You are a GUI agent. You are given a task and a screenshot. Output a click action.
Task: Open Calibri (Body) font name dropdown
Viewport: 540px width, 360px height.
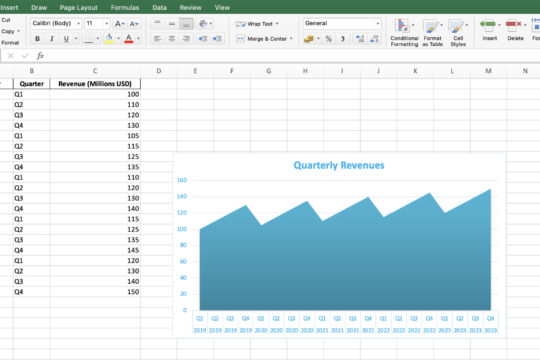[79, 23]
